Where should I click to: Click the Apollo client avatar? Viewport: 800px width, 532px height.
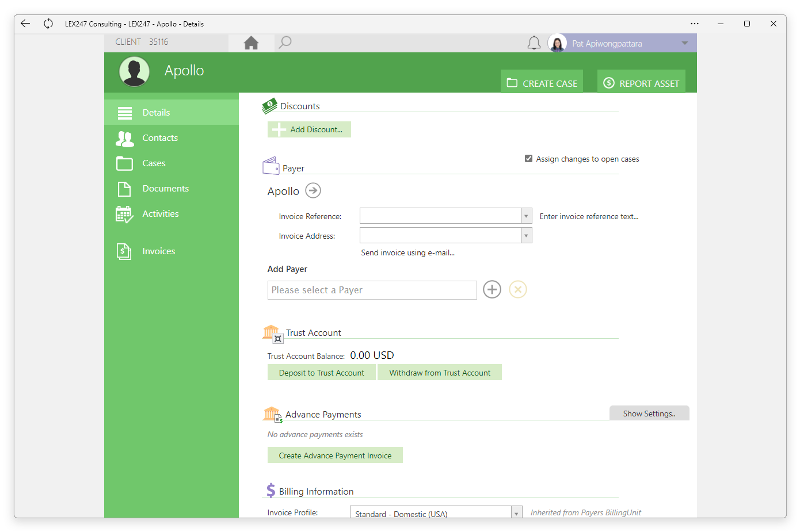click(135, 71)
